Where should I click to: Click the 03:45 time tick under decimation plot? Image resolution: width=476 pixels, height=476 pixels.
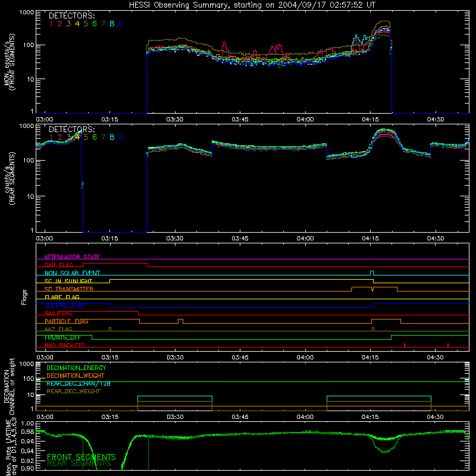(x=240, y=417)
